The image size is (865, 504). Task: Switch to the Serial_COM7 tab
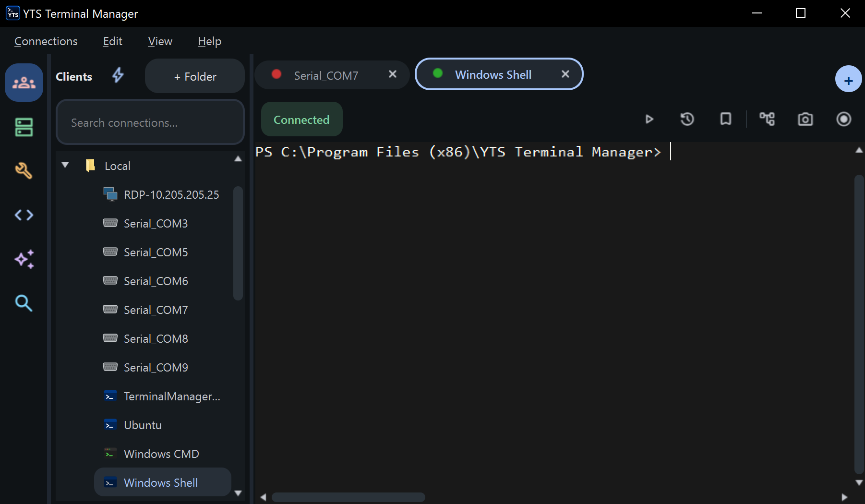[x=332, y=74]
